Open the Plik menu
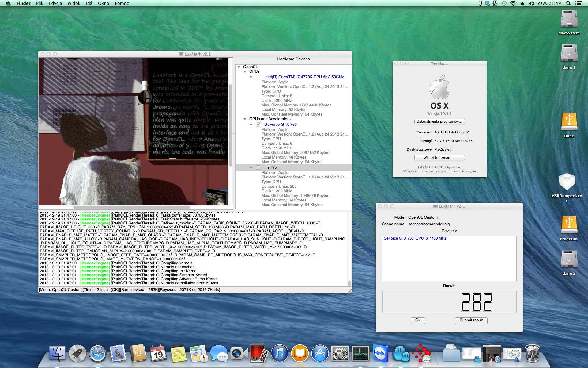This screenshot has width=588, height=368. click(x=40, y=3)
